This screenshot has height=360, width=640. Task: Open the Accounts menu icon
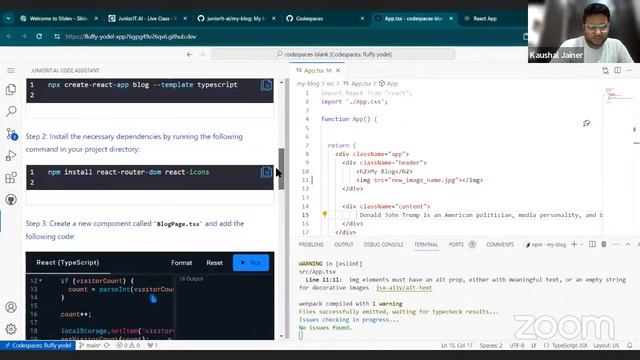coord(11,307)
